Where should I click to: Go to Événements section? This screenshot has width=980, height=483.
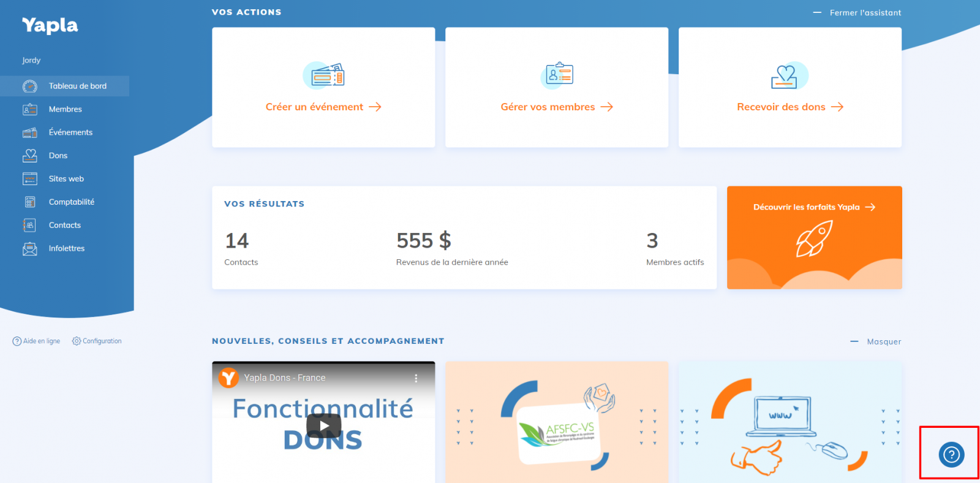pos(71,132)
